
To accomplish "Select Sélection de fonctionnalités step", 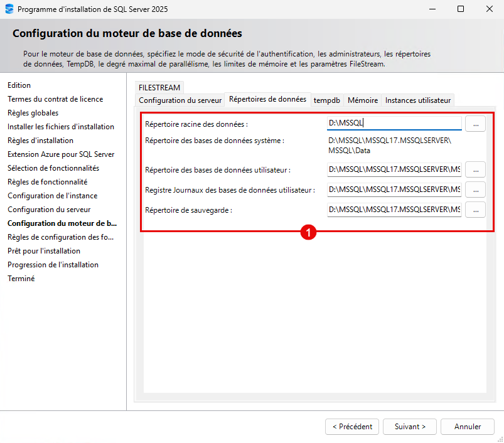I will tap(53, 168).
